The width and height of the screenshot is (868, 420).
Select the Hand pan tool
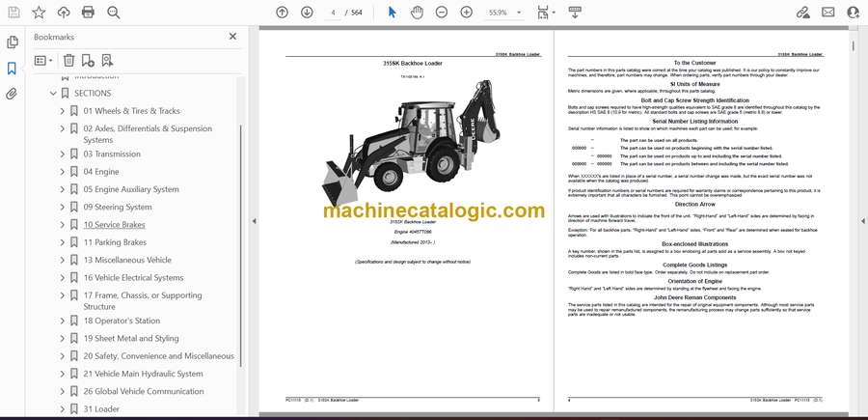(417, 13)
